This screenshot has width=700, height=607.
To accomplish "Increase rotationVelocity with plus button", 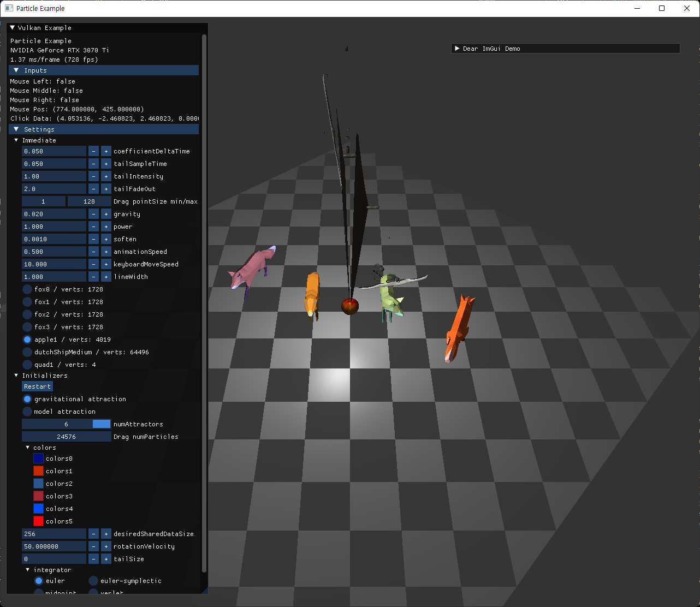I will click(106, 546).
